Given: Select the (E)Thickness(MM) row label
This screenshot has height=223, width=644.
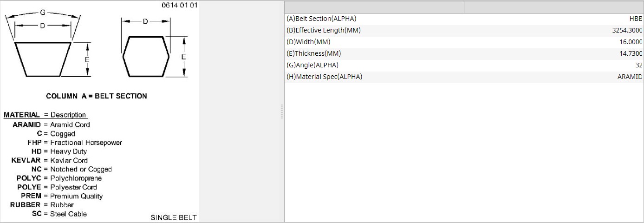Looking at the screenshot, I should pyautogui.click(x=313, y=54).
